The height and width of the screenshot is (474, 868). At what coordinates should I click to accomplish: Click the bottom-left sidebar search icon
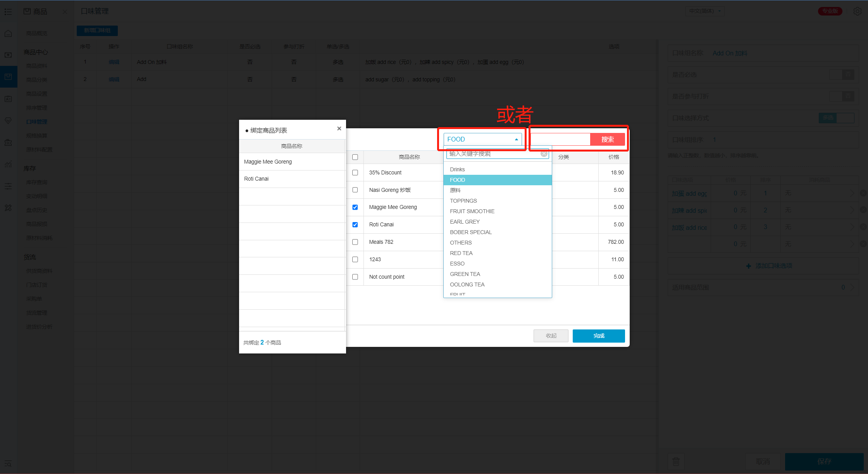coord(8,464)
